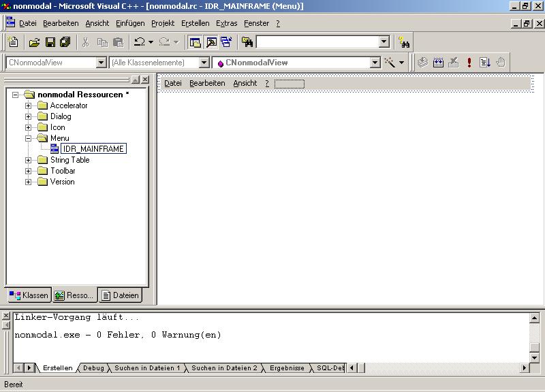The width and height of the screenshot is (545, 392).
Task: Open the undo history dropdown arrow
Action: pyautogui.click(x=151, y=42)
